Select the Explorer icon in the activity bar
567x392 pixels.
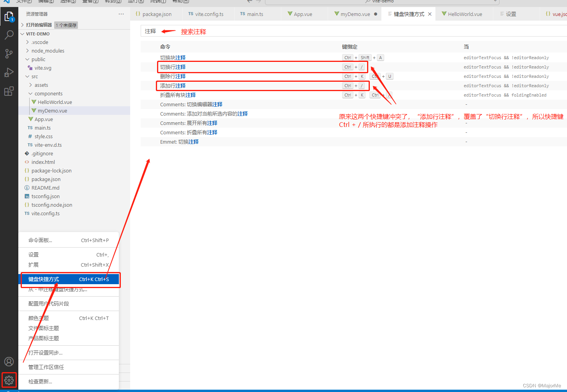(x=9, y=16)
